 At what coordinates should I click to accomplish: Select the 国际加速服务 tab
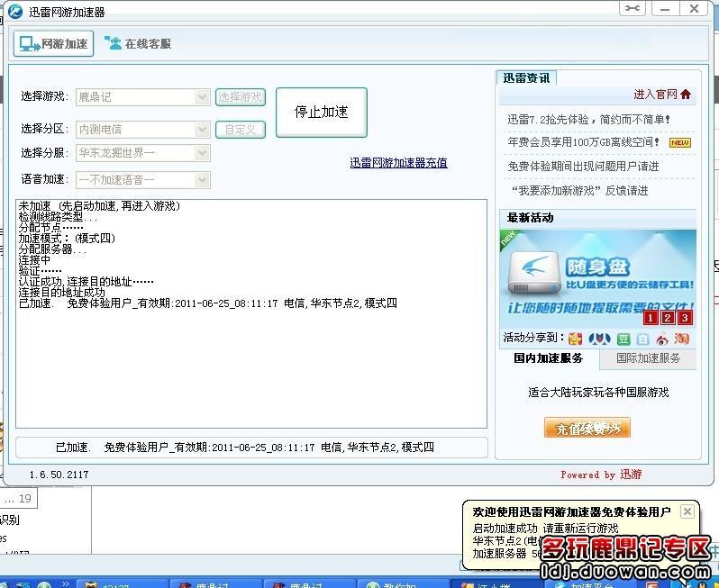[x=648, y=358]
